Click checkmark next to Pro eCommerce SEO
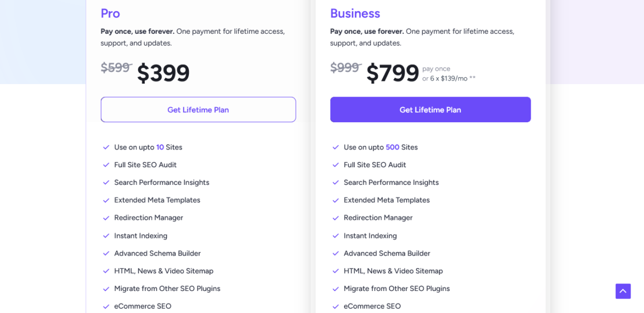 (x=106, y=307)
